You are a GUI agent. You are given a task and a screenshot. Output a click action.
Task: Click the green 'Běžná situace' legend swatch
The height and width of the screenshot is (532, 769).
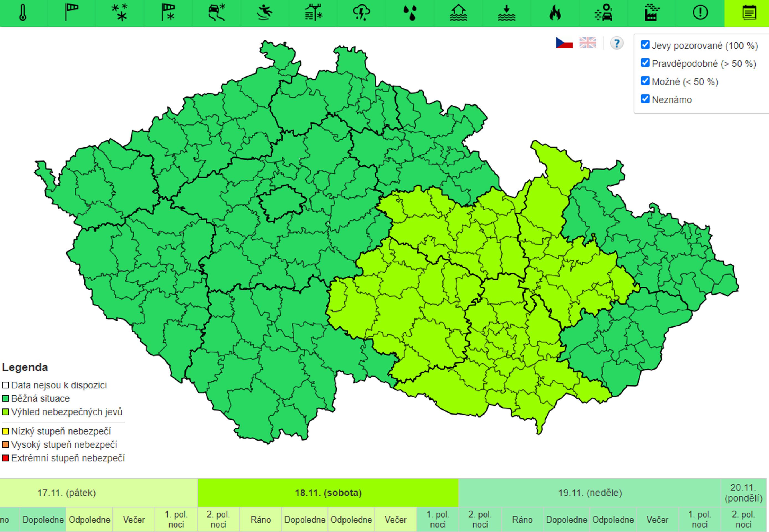tap(5, 399)
